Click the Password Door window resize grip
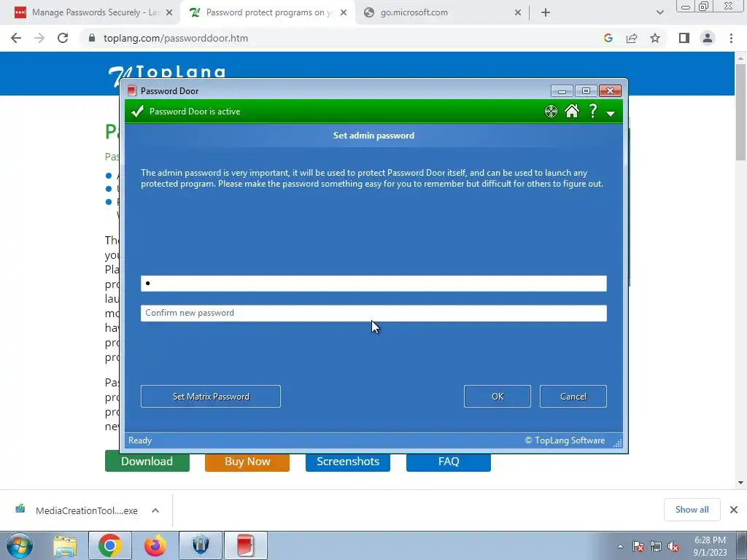Screen dimensions: 747x560 (617, 443)
